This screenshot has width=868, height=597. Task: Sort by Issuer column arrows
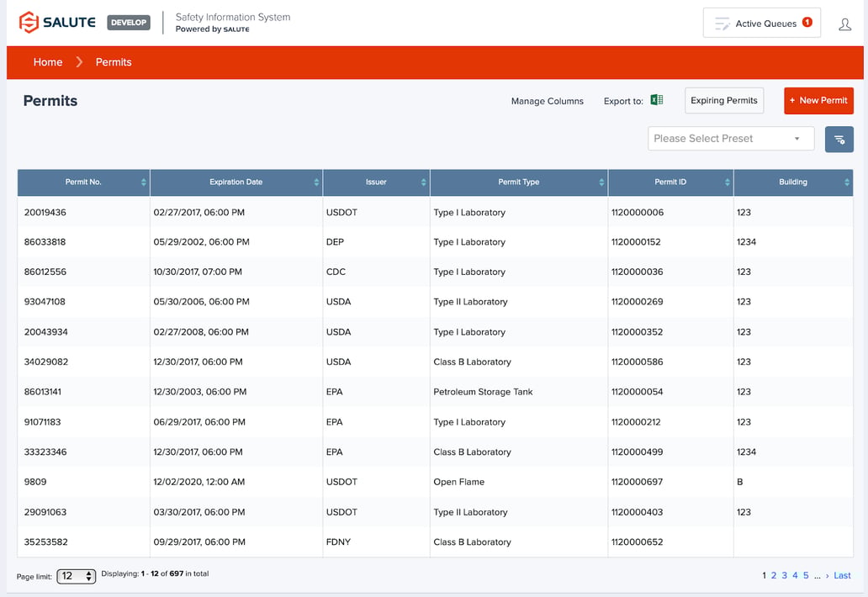(x=423, y=182)
